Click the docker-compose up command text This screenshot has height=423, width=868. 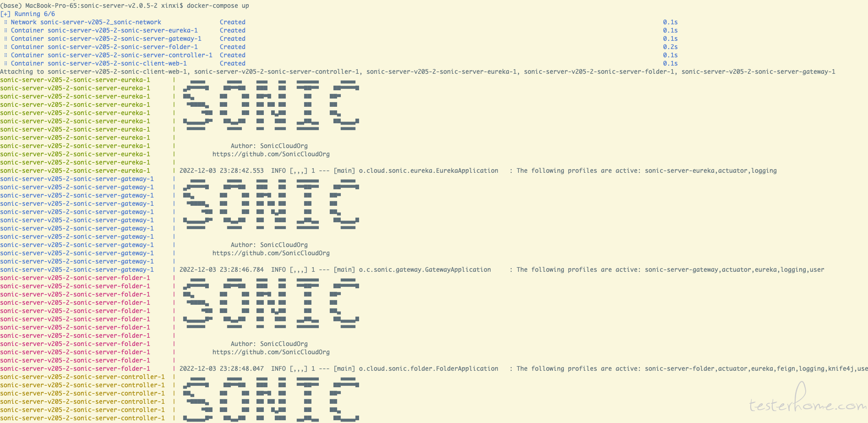(x=218, y=5)
